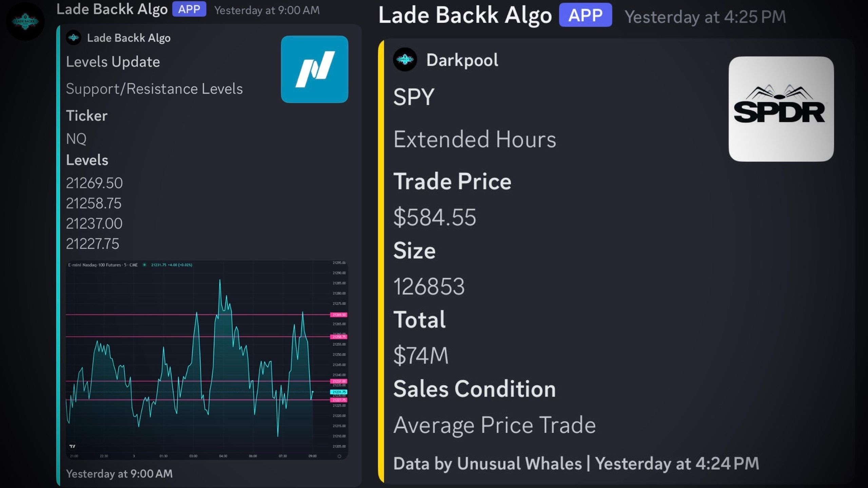Select the pink 21269.50 price label
868x488 pixels.
point(339,315)
